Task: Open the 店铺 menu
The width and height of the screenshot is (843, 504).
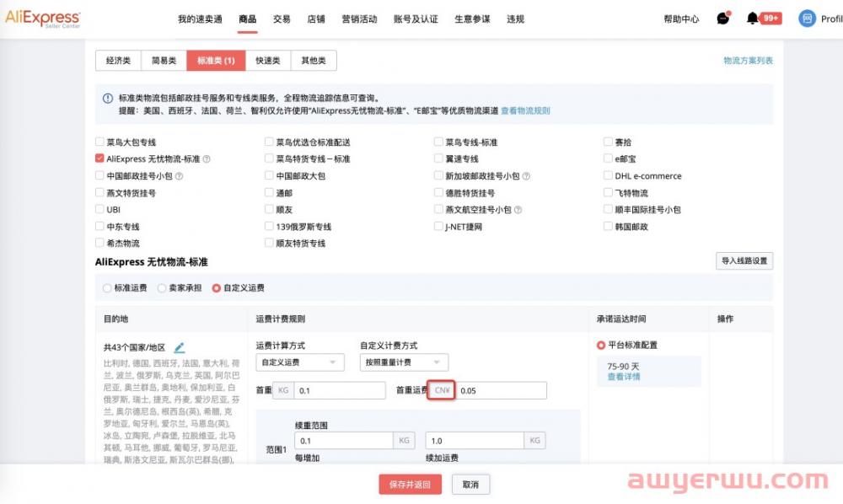Action: (316, 19)
